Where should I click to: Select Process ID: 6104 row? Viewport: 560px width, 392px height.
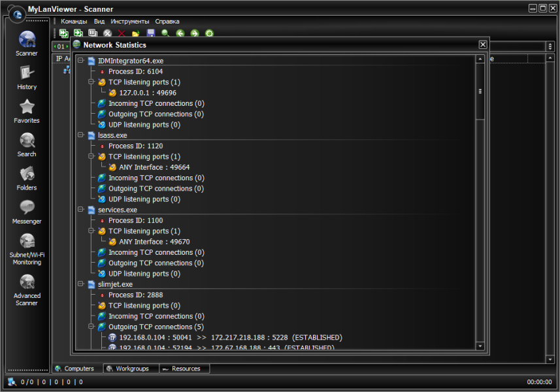click(x=135, y=71)
